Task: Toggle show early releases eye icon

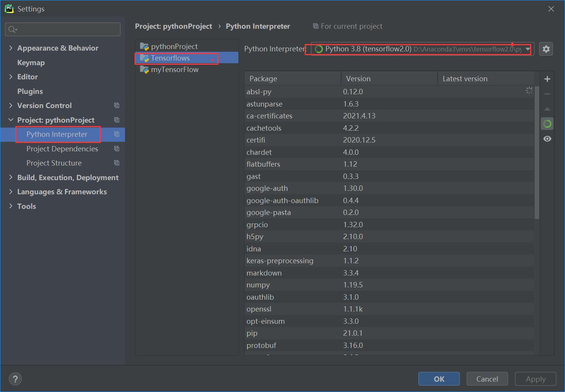Action: (x=547, y=139)
